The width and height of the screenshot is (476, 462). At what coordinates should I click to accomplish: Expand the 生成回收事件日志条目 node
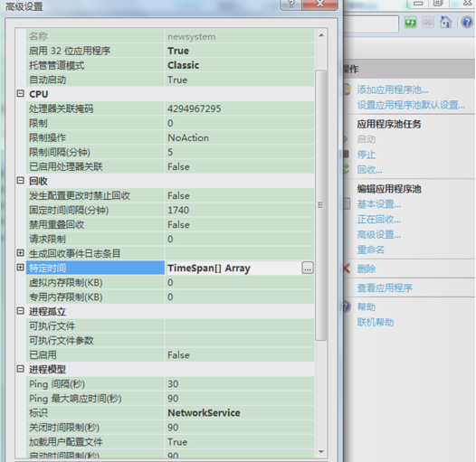click(x=20, y=252)
